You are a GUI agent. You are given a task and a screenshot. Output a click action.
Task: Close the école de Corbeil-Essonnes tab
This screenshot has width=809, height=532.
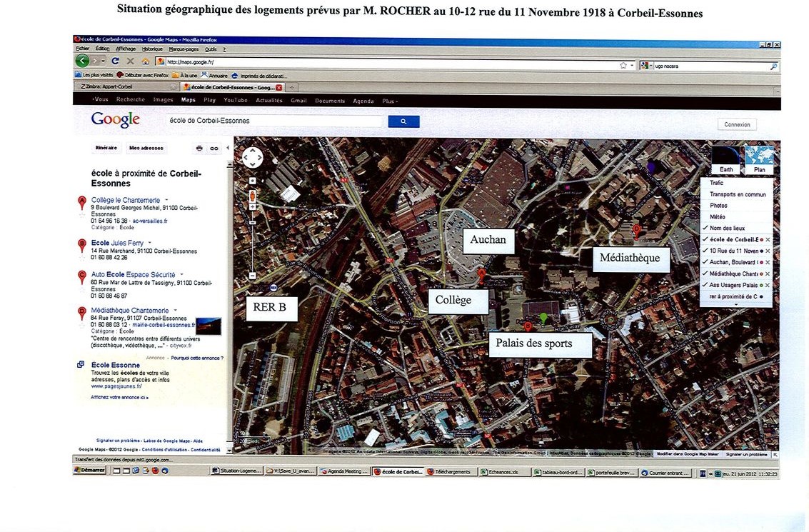[278, 87]
